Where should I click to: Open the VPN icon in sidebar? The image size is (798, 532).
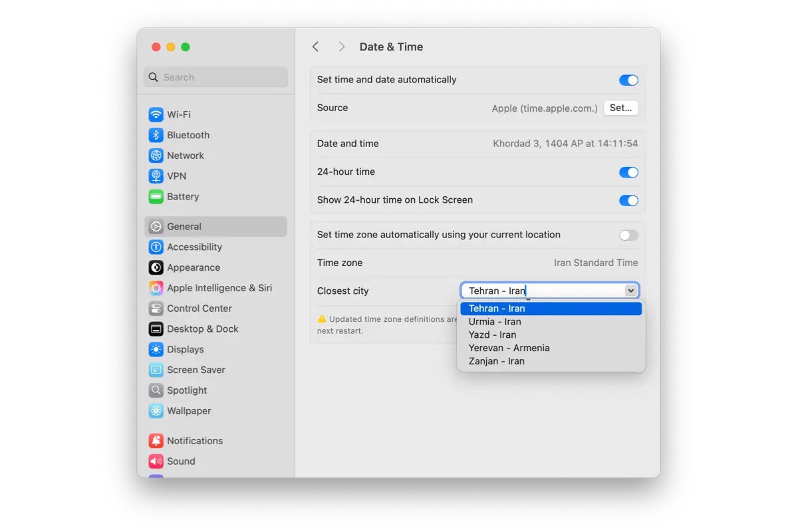point(156,176)
